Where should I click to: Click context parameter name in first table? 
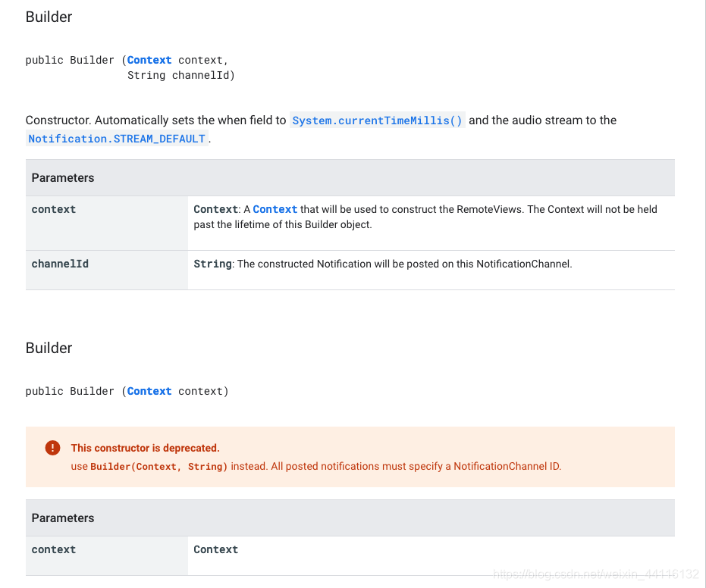[54, 209]
